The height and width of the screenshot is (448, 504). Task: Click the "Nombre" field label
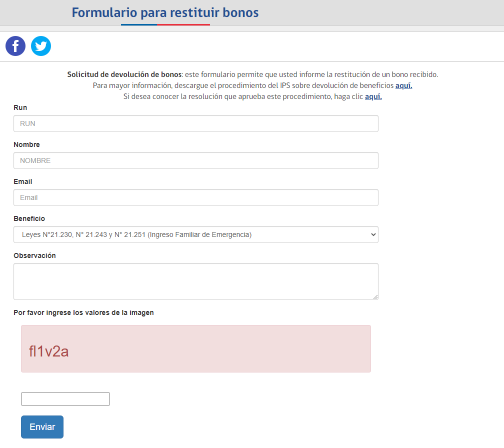pyautogui.click(x=26, y=144)
